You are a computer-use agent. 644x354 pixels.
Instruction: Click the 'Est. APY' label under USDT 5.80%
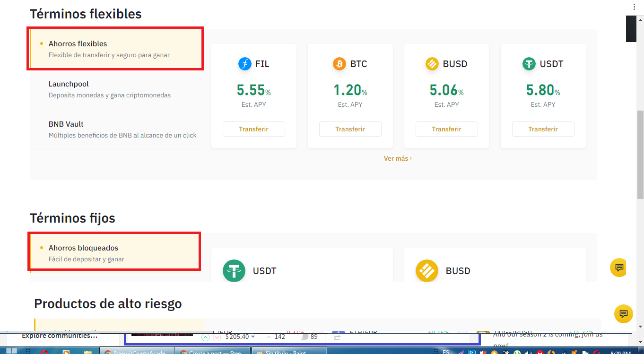point(543,104)
